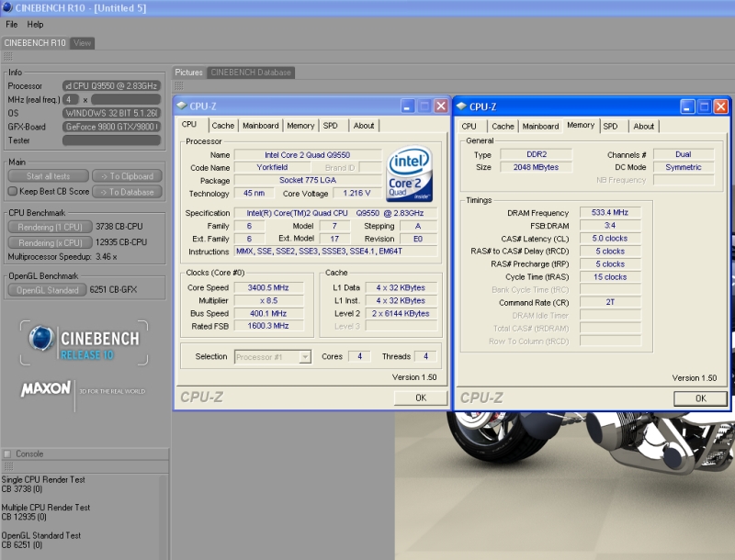
Task: Enable Keep Best CB Score checkbox
Action: point(13,191)
